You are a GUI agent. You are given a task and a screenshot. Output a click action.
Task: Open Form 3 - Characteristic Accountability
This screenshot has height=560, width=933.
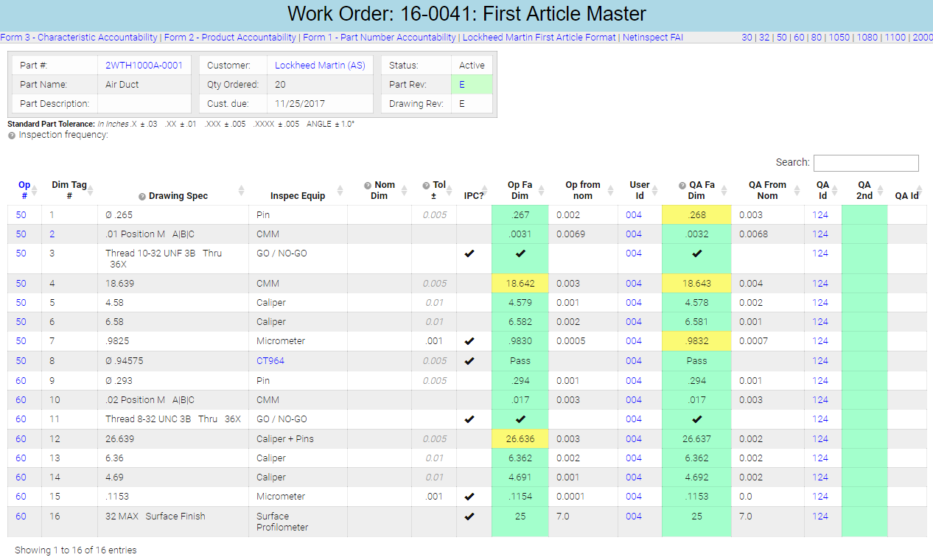[79, 37]
